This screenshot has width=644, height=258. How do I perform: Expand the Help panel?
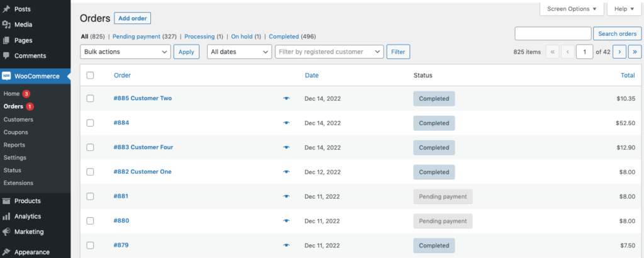[x=624, y=9]
